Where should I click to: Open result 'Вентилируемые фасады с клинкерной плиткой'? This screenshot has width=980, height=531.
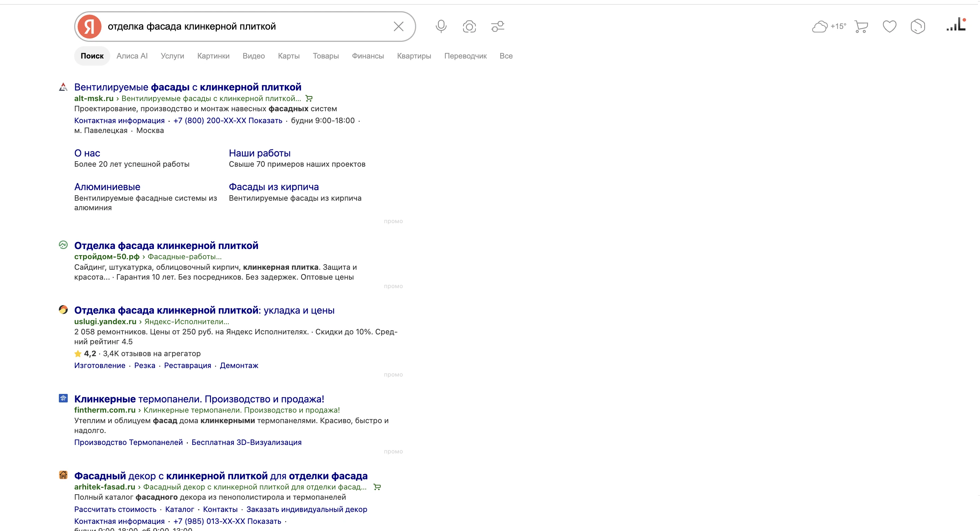click(187, 87)
